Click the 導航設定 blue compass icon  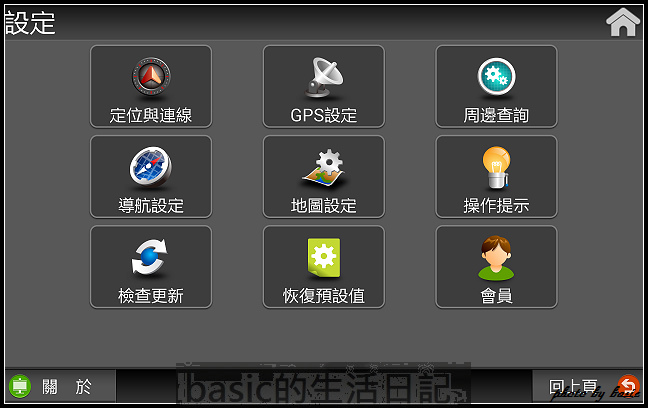click(151, 167)
